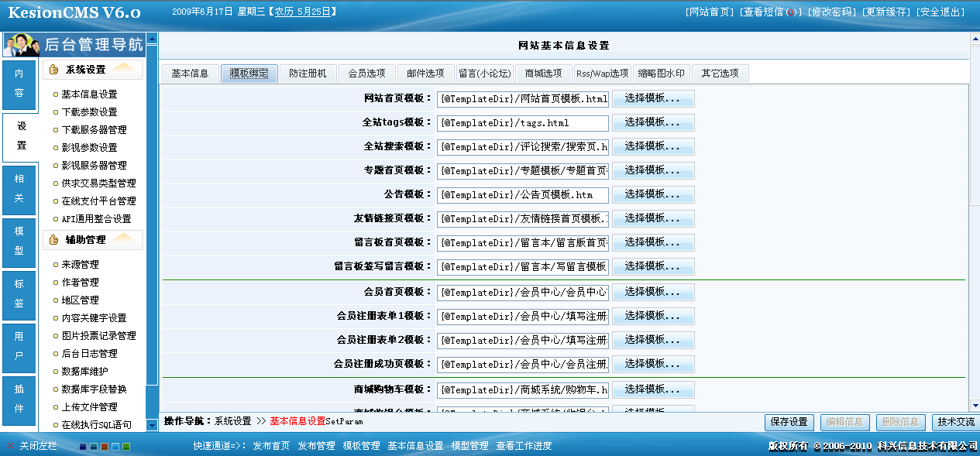The height and width of the screenshot is (456, 980).
Task: Open the 缩略图水印 tab
Action: click(662, 74)
